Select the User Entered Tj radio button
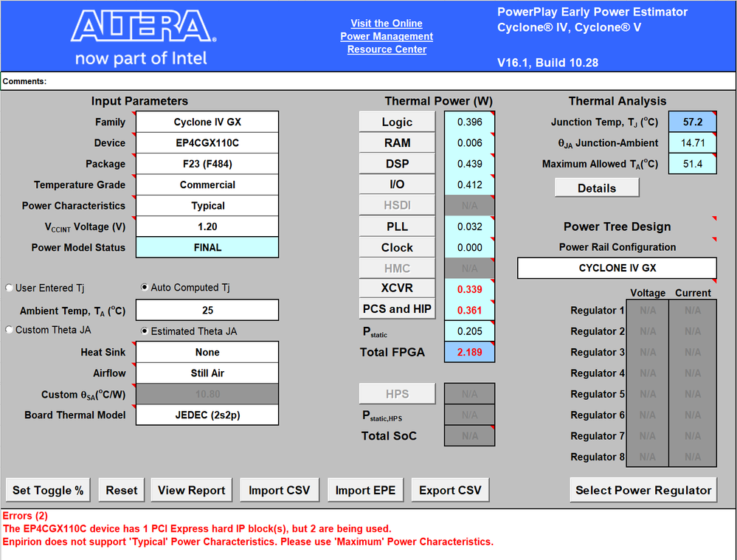The image size is (737, 560). (9, 288)
